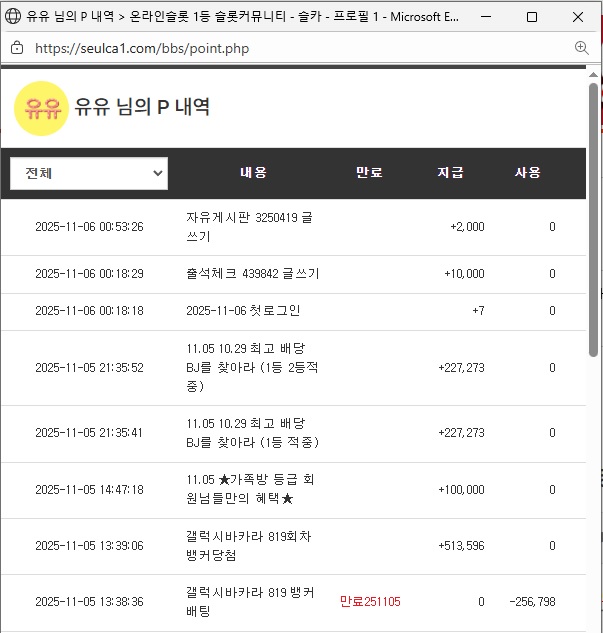Select the 지급 column header
This screenshot has width=603, height=633.
(450, 173)
